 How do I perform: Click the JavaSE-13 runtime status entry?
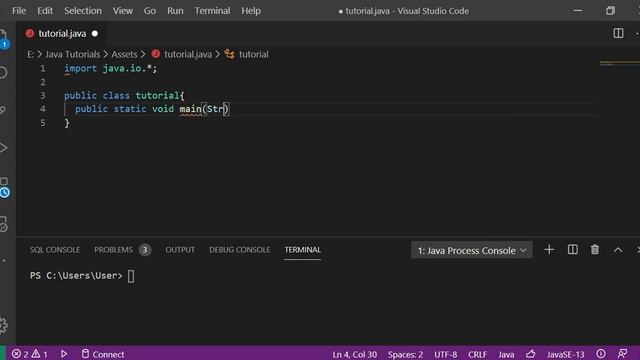click(x=566, y=354)
